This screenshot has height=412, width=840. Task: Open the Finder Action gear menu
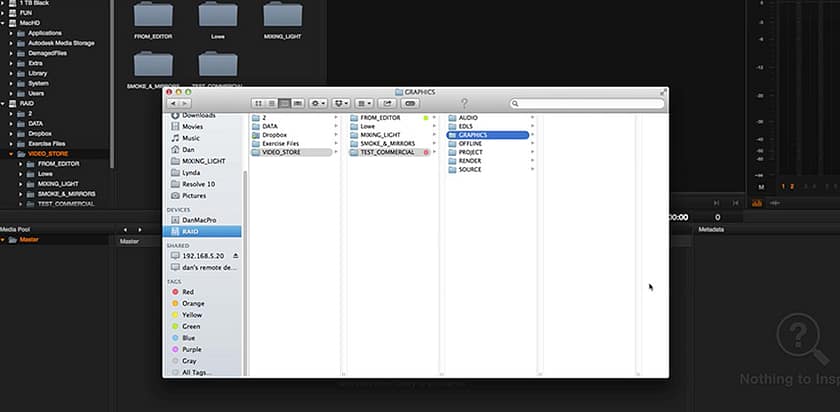(318, 103)
